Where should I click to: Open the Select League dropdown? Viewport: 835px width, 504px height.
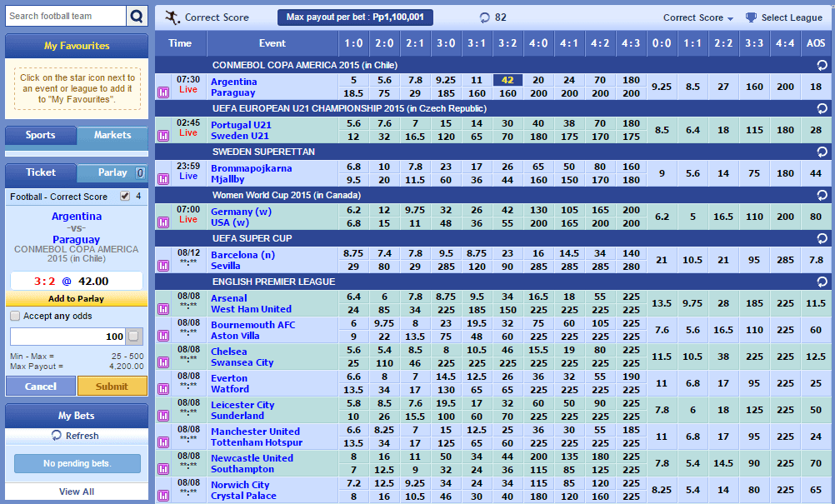pyautogui.click(x=784, y=17)
